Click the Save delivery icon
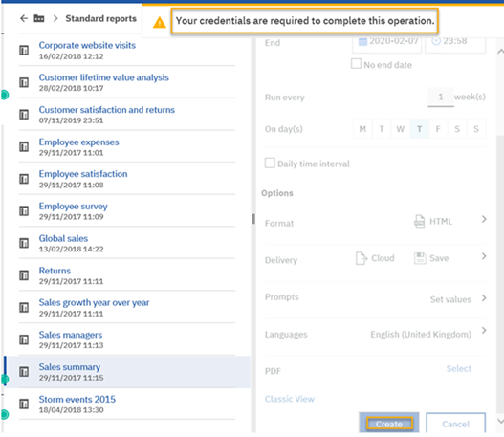Image resolution: width=504 pixels, height=437 pixels. 420,258
